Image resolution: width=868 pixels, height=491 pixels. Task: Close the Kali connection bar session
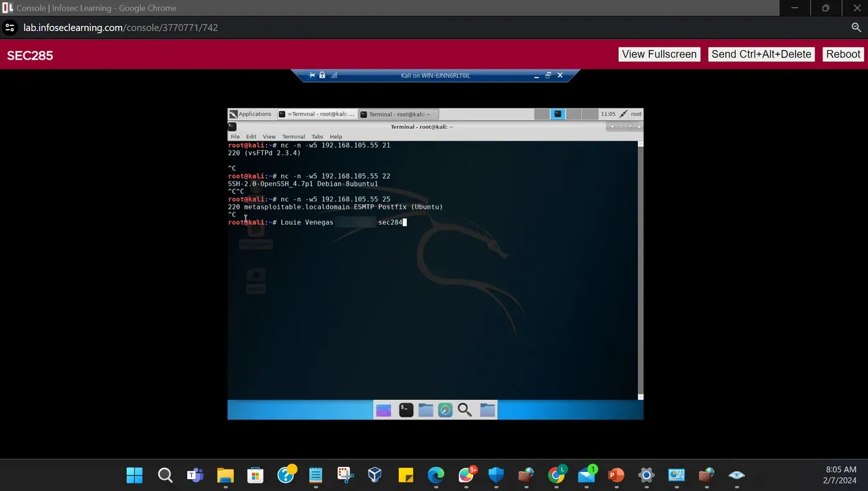point(560,76)
